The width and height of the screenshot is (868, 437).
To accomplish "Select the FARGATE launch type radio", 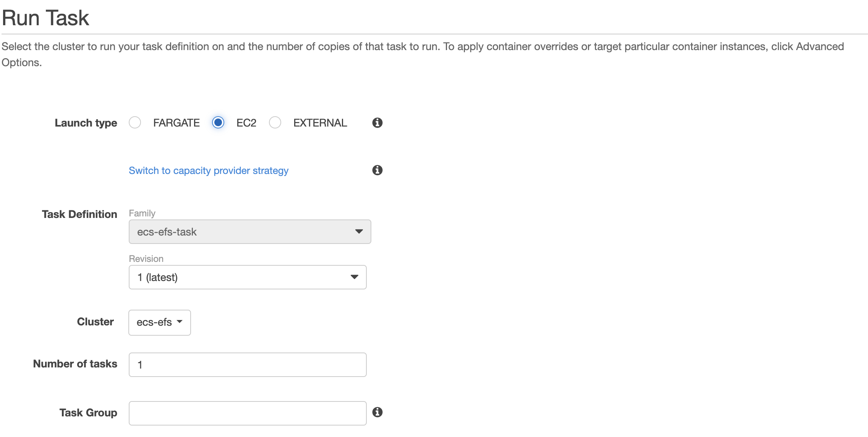I will 135,123.
